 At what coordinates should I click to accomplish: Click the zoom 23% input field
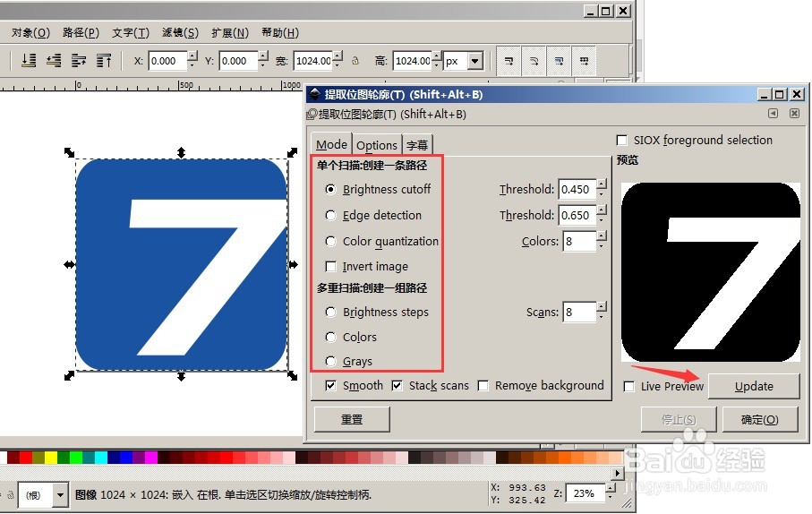[585, 493]
